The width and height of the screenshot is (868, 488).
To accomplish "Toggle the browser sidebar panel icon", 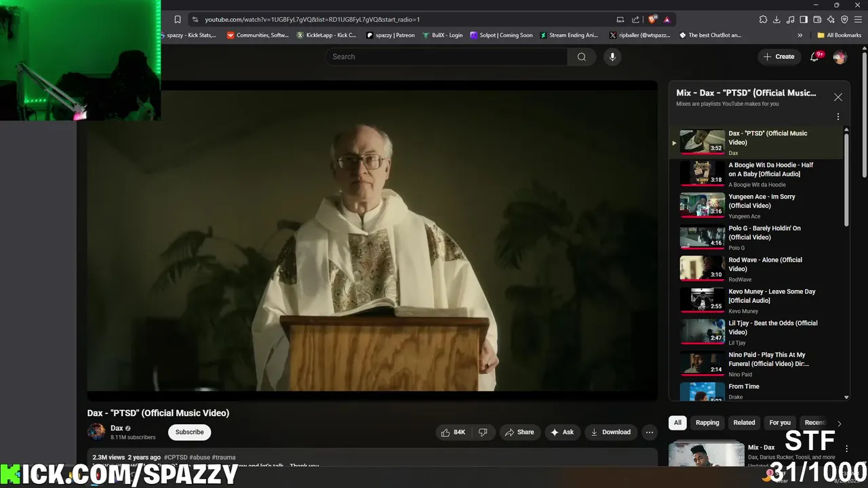I will pos(804,20).
